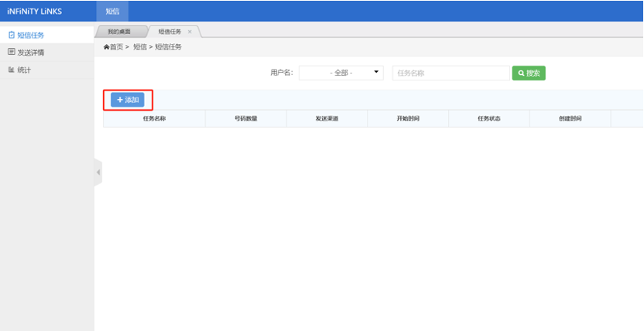
Task: Click the 发送渠道 column header
Action: tap(326, 119)
